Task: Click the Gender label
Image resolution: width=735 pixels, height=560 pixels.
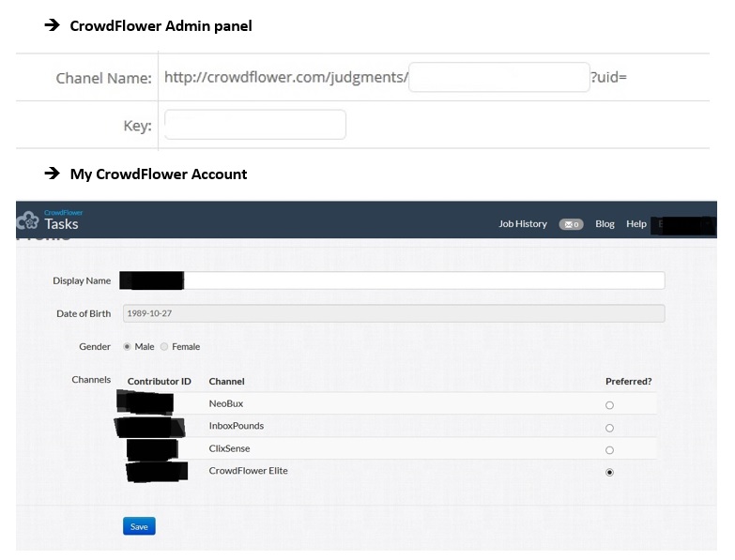Action: 95,346
